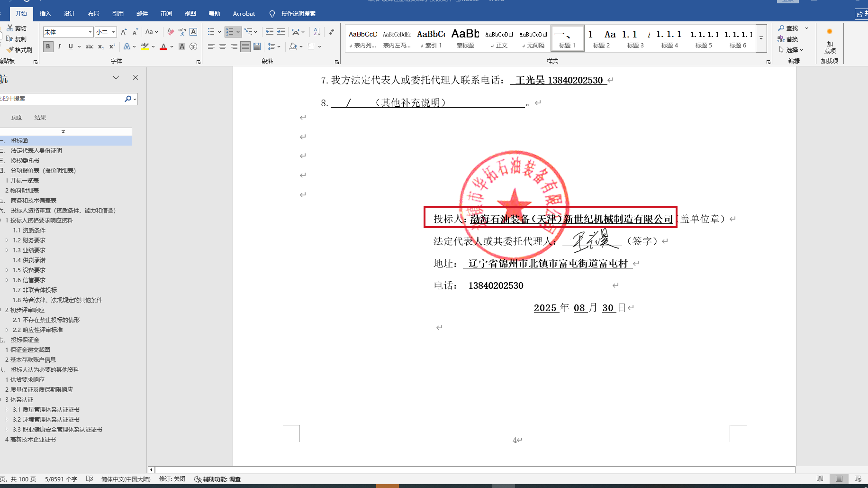The image size is (868, 488).
Task: Open the Find (查找) tool
Action: click(788, 28)
